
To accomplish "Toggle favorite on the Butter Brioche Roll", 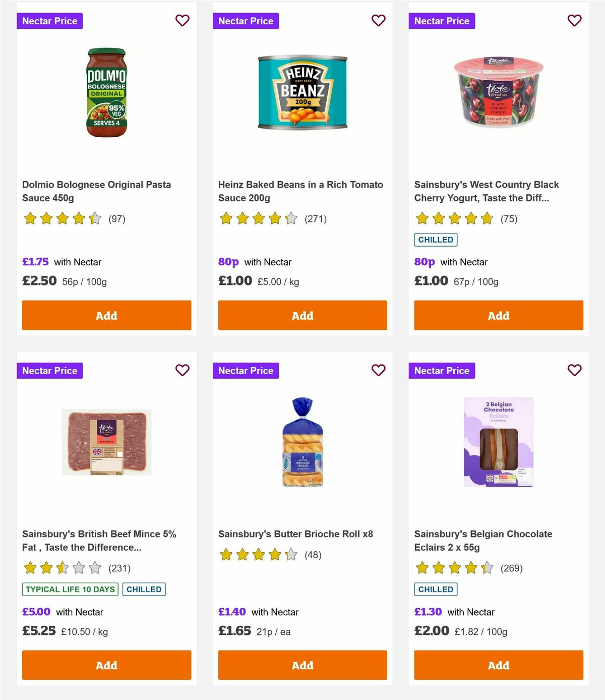I will tap(378, 370).
